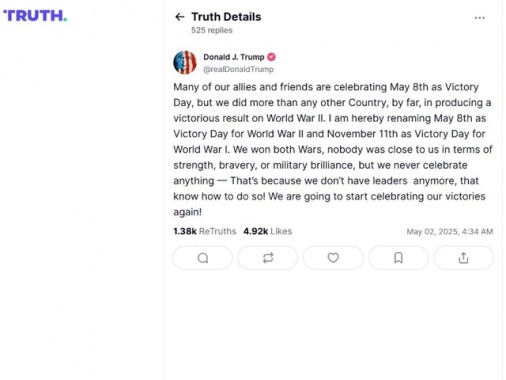Click the word Likes under the post
506x380 pixels.
tap(281, 231)
